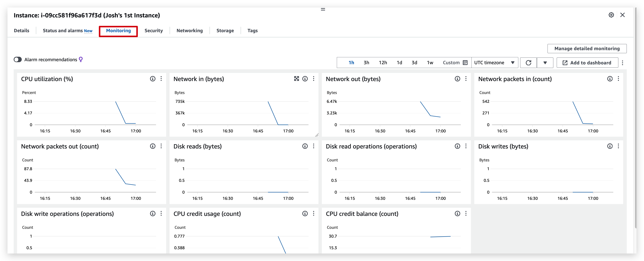Click the vertical ellipsis beside Add to dashboard
Viewport: 644px width, 261px height.
tap(623, 63)
